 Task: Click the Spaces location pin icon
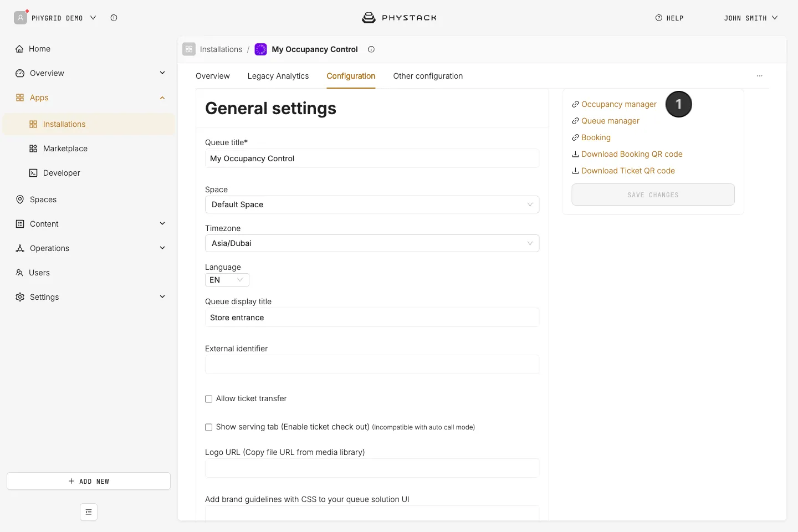(x=20, y=199)
